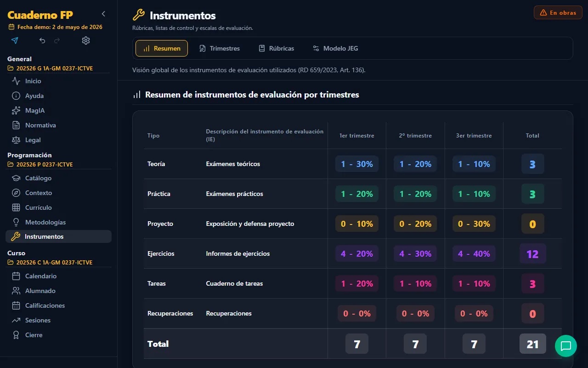This screenshot has height=368, width=588.
Task: Open the Ayuda section
Action: click(58, 96)
